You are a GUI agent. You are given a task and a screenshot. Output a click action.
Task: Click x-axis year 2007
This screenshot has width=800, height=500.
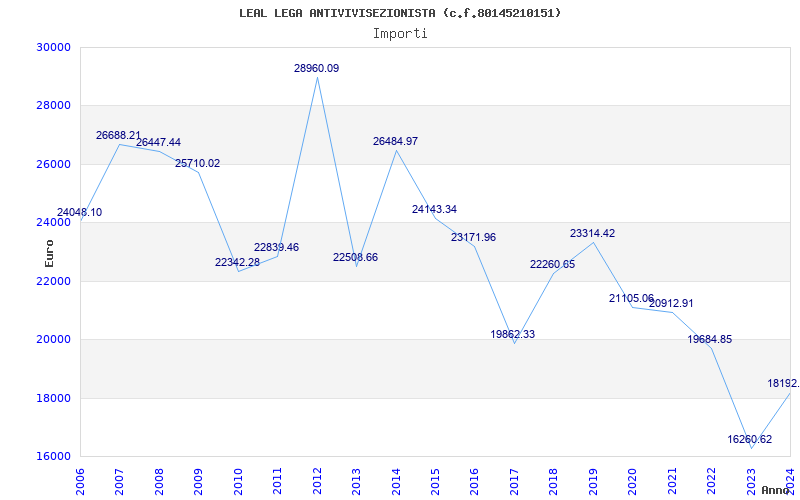pyautogui.click(x=119, y=481)
